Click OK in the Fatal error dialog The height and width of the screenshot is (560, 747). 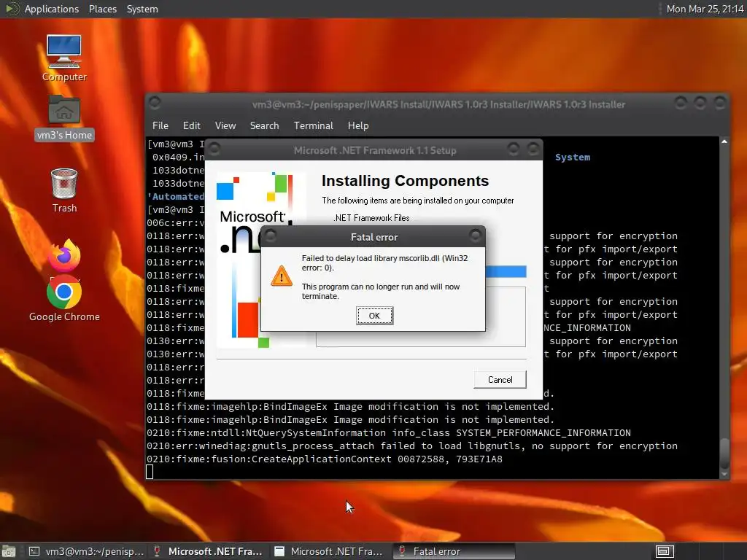[374, 316]
